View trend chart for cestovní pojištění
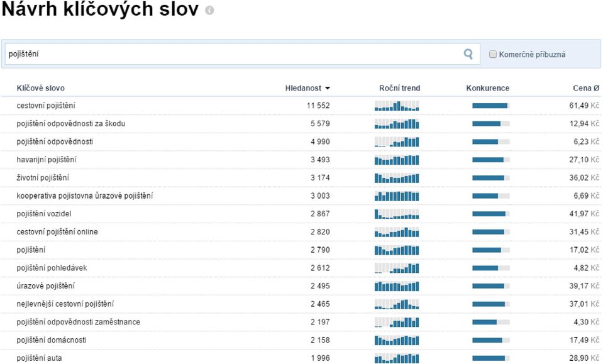The width and height of the screenshot is (603, 364). 397,106
